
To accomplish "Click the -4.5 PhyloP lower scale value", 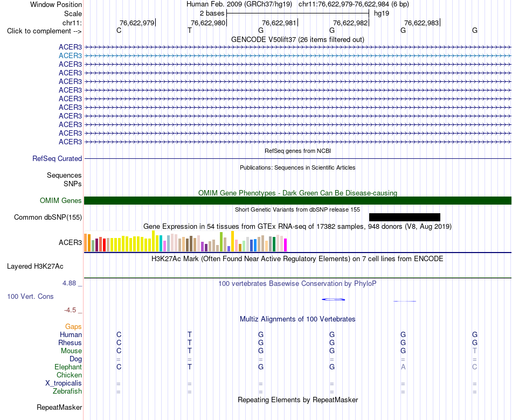I will [70, 310].
